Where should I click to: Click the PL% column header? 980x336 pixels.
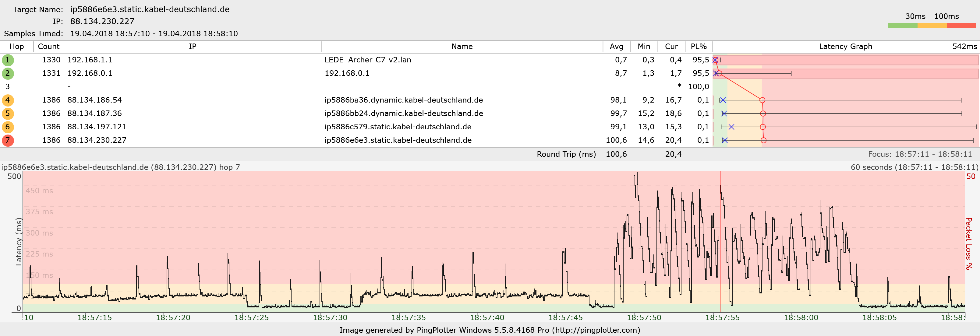pos(699,46)
